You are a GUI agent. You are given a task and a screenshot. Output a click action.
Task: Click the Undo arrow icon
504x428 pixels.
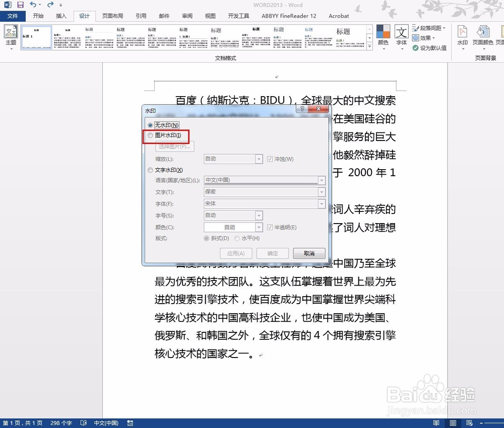(33, 5)
